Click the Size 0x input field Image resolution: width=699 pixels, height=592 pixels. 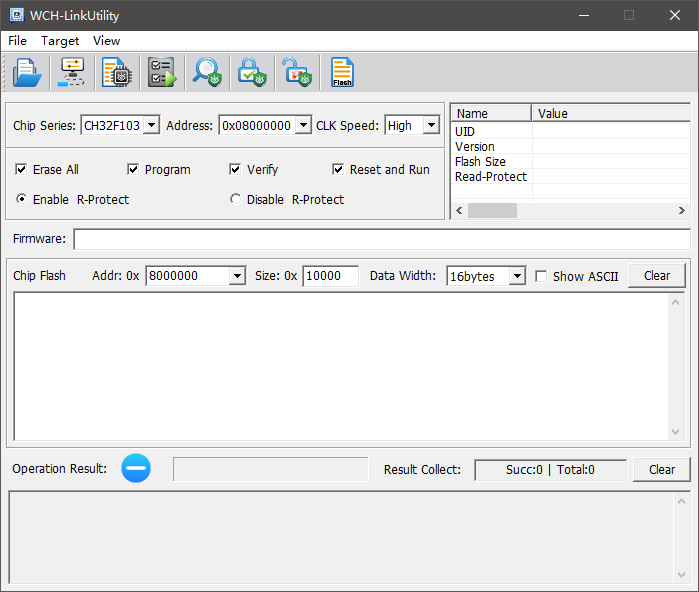coord(330,276)
